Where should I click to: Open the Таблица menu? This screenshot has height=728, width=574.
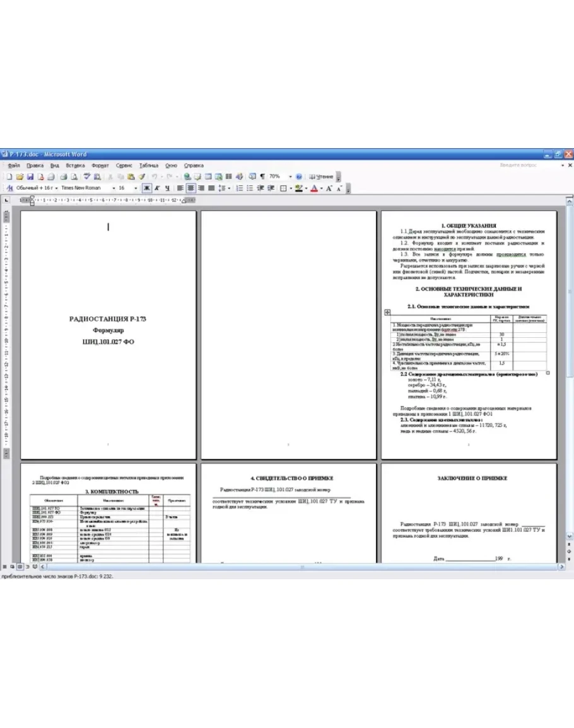click(x=149, y=165)
